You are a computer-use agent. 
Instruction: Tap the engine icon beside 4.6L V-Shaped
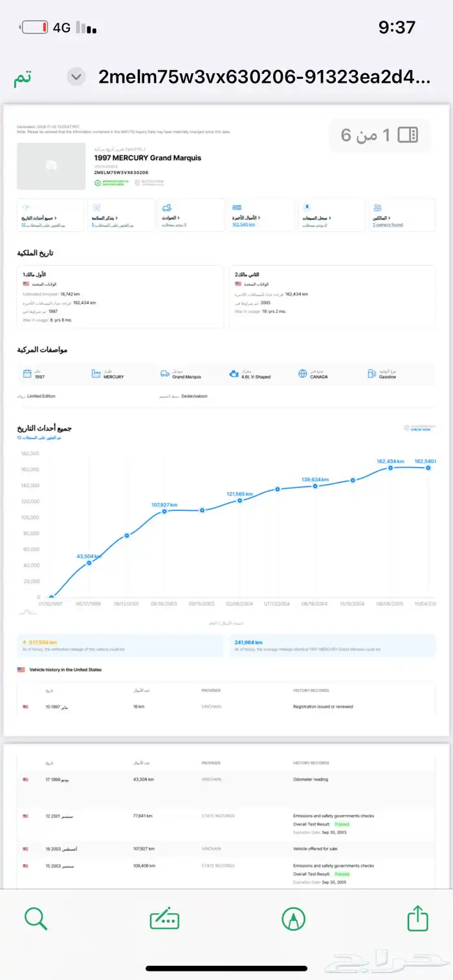pyautogui.click(x=234, y=373)
